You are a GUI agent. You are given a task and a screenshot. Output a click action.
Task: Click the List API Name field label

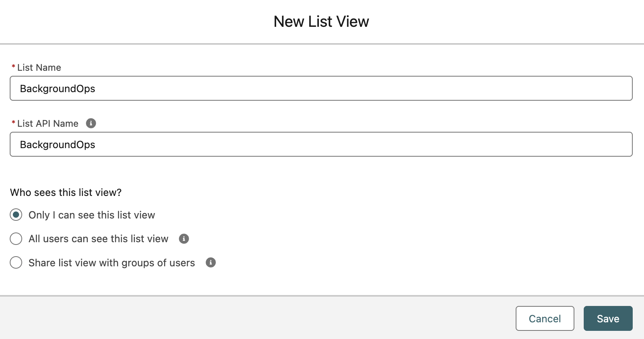(x=48, y=124)
